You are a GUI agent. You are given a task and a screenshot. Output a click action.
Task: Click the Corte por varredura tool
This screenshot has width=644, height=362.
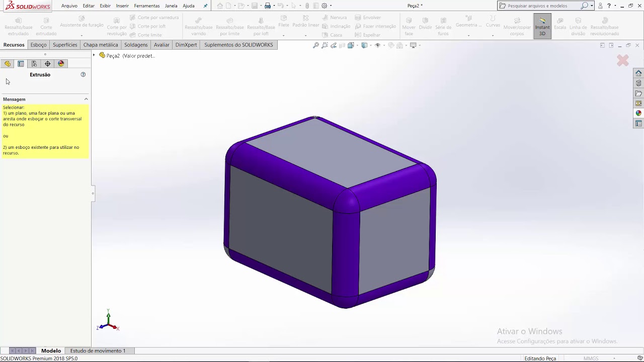(x=154, y=18)
